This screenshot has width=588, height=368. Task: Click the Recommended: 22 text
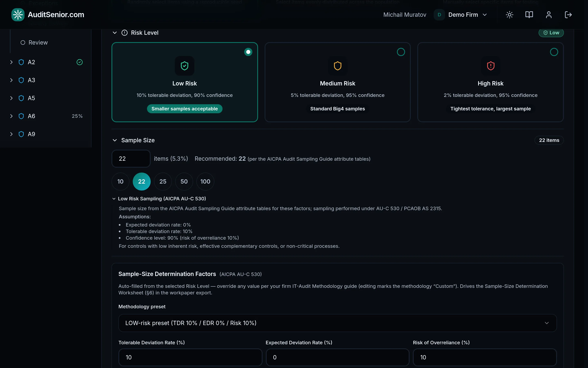220,159
